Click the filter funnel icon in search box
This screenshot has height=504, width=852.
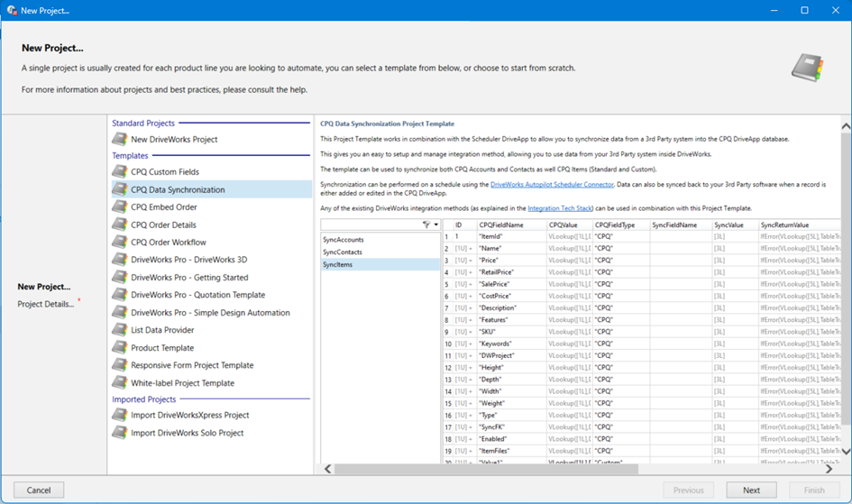426,225
